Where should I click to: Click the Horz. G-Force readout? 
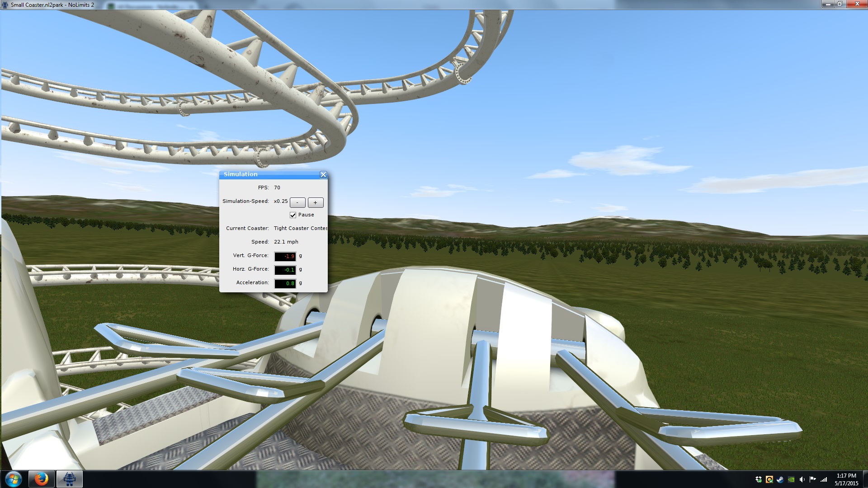click(285, 270)
